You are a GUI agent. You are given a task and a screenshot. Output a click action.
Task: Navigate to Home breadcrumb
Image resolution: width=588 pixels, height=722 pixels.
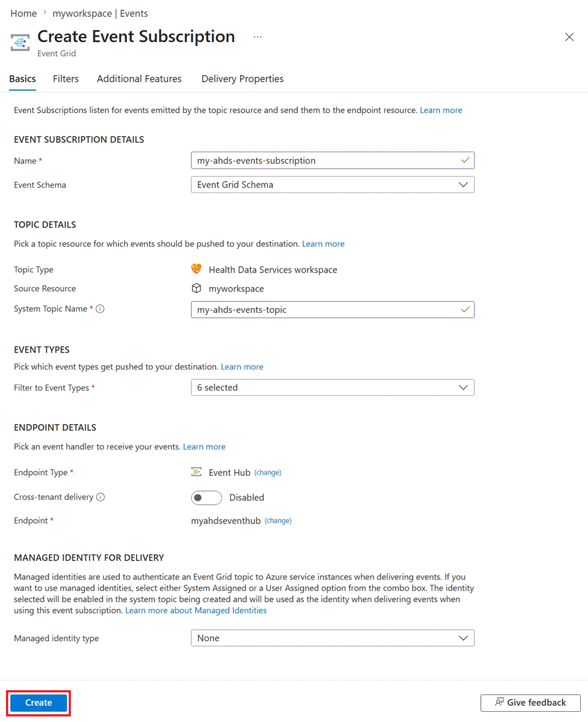click(23, 13)
